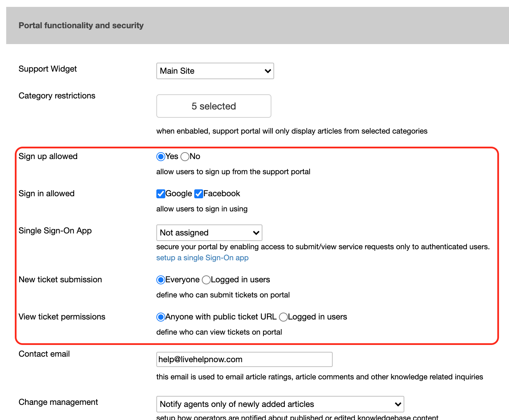
Task: Choose Everyone for new ticket submission
Action: point(160,280)
